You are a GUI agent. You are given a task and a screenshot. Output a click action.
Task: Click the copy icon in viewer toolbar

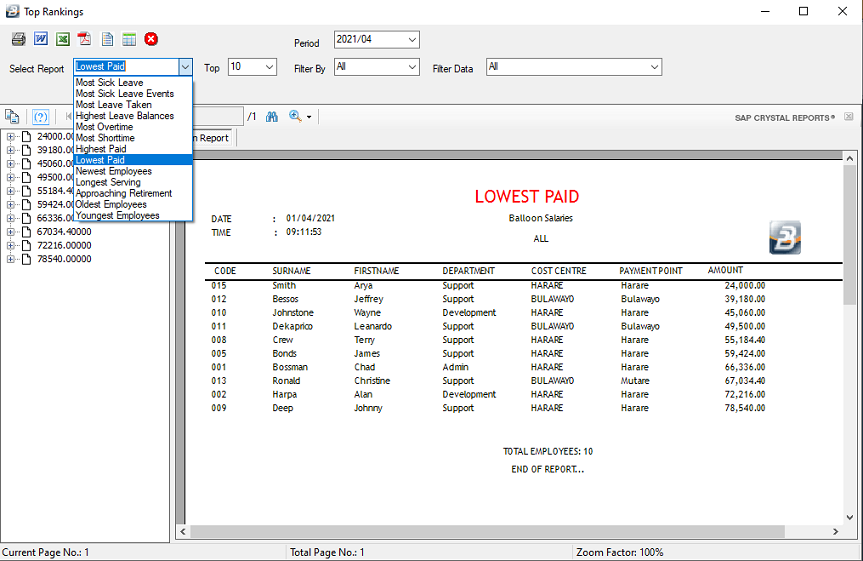12,117
